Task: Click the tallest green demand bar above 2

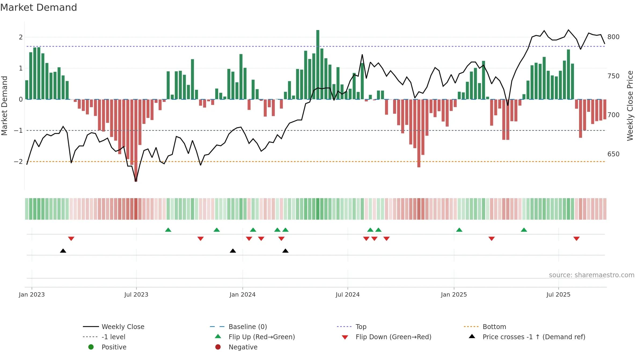Action: (x=318, y=65)
